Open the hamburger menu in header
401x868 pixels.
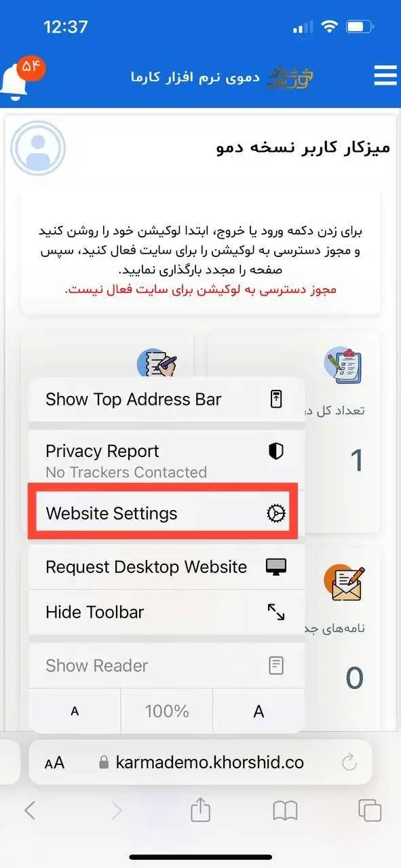(x=385, y=75)
